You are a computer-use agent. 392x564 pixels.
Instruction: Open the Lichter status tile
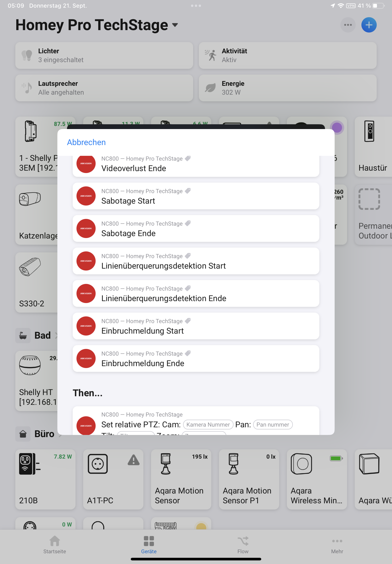coord(104,55)
